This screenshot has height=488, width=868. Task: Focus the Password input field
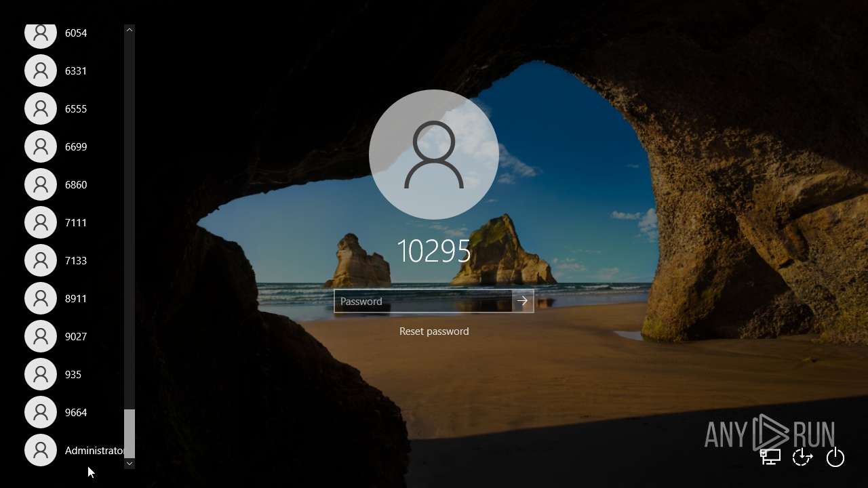point(423,301)
